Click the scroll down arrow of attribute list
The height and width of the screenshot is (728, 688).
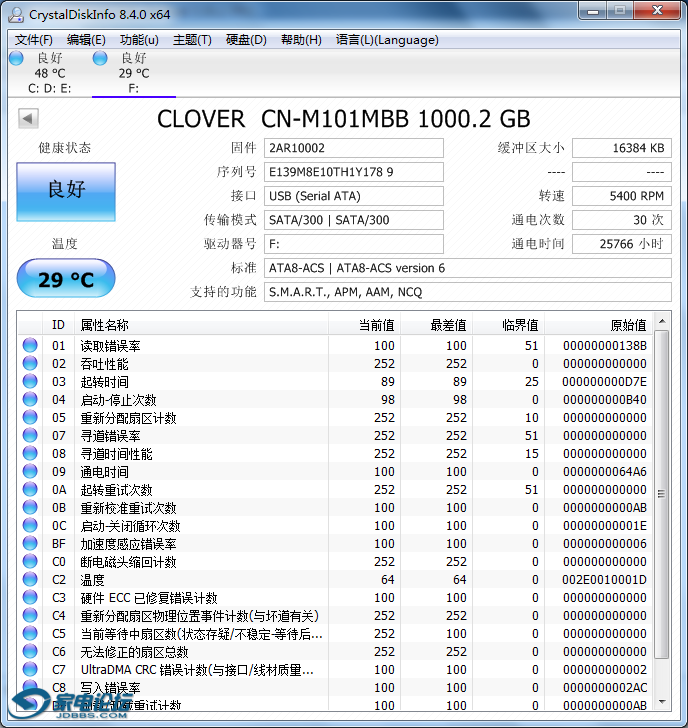[662, 702]
